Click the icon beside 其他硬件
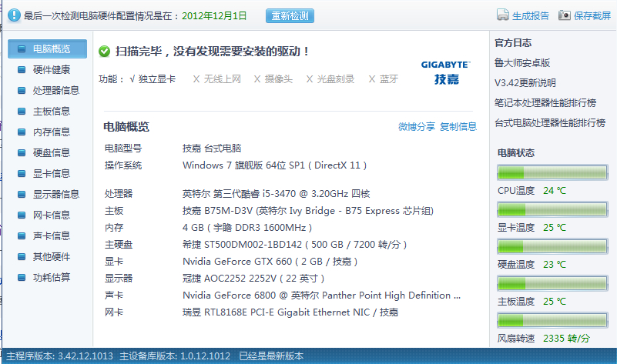617x364 pixels. 22,257
